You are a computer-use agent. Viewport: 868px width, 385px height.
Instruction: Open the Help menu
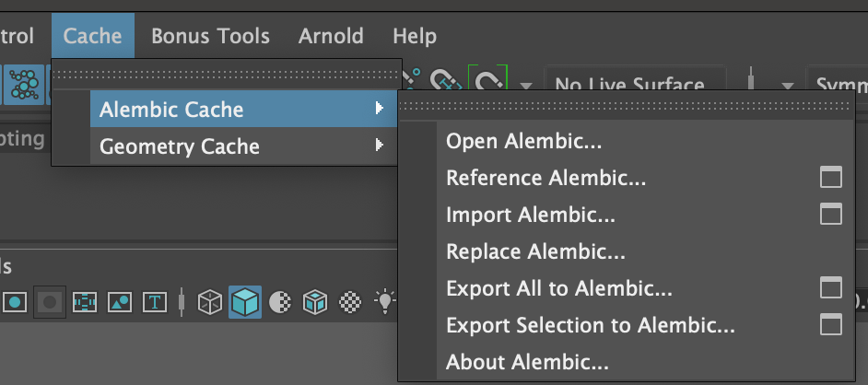click(414, 36)
